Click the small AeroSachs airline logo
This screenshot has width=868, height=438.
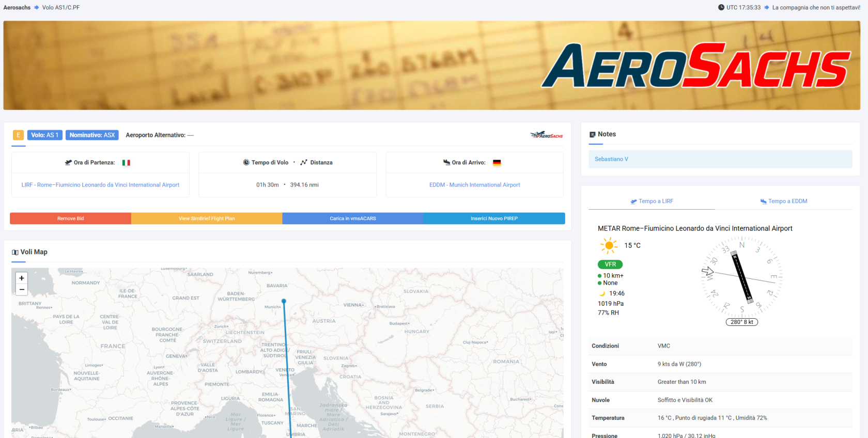(x=546, y=135)
